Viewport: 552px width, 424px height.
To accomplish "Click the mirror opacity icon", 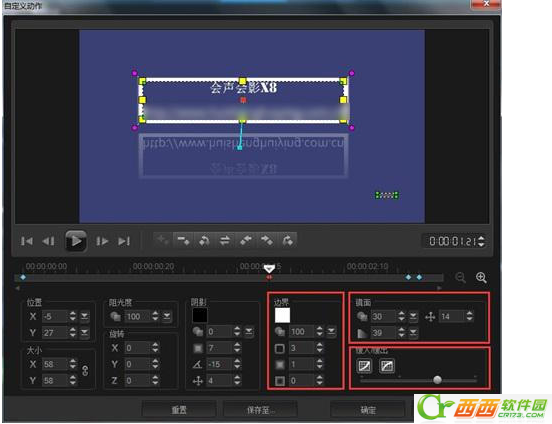I will (362, 316).
